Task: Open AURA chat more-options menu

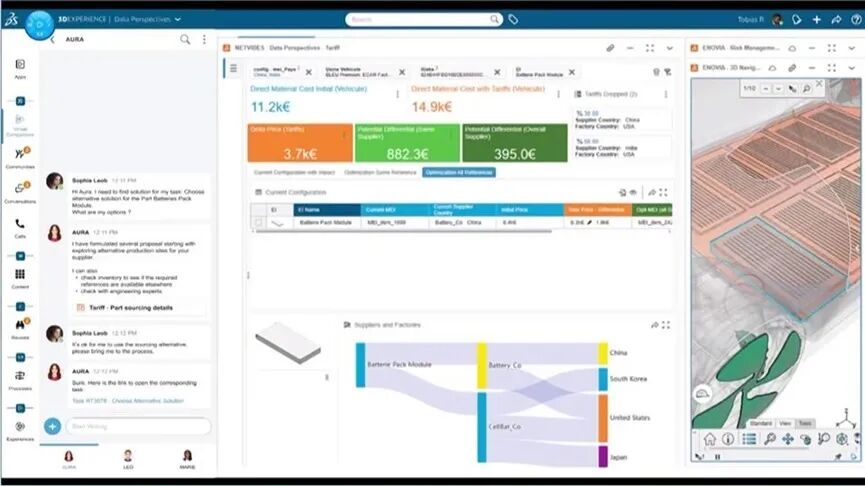Action: [x=204, y=39]
